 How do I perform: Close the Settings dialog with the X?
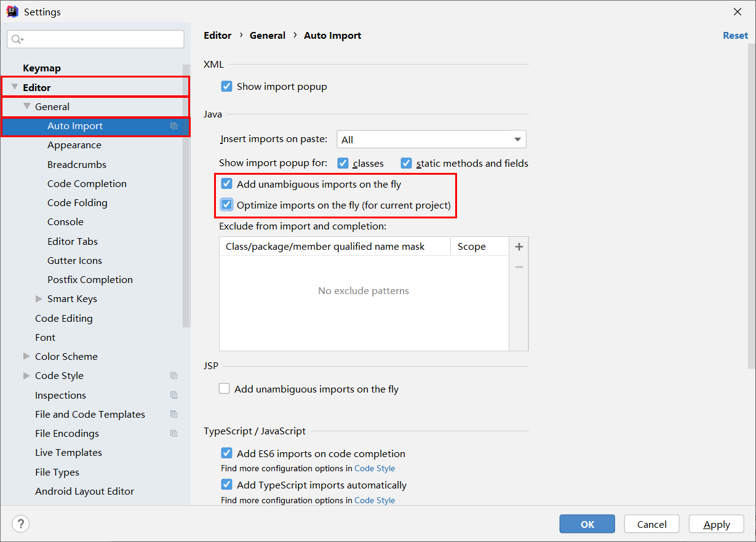pyautogui.click(x=737, y=12)
